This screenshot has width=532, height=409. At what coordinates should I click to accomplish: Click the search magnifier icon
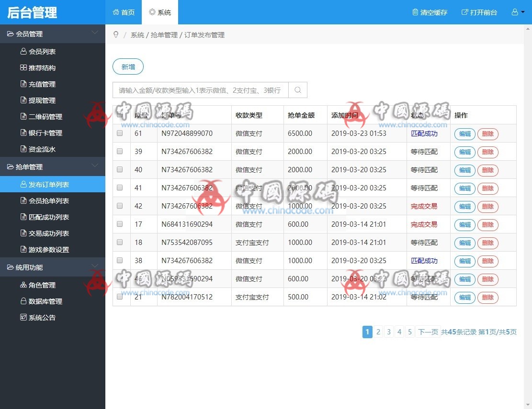coord(297,90)
